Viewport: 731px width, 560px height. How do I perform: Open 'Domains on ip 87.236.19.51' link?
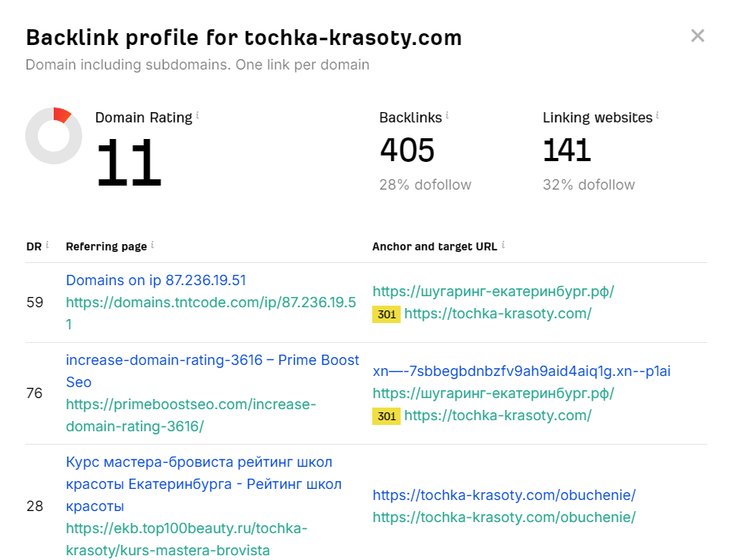tap(156, 280)
